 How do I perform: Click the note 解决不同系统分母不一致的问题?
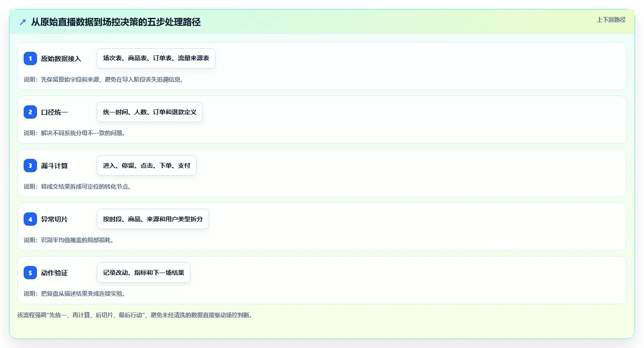click(74, 133)
